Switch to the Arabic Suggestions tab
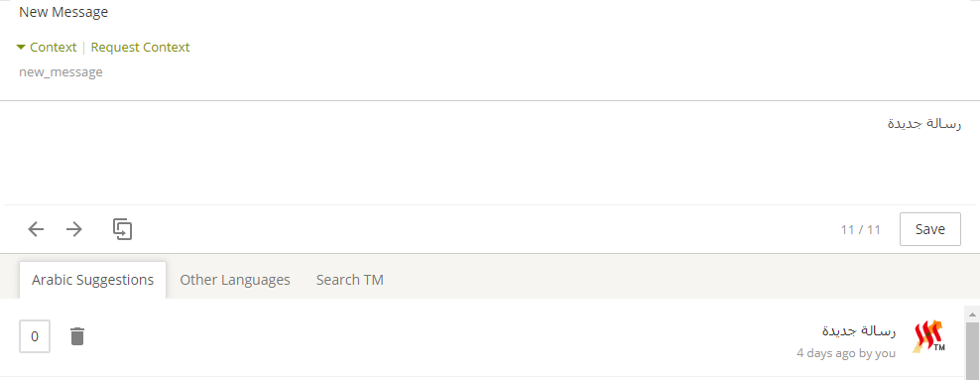Viewport: 980px width, 380px height. click(x=92, y=280)
